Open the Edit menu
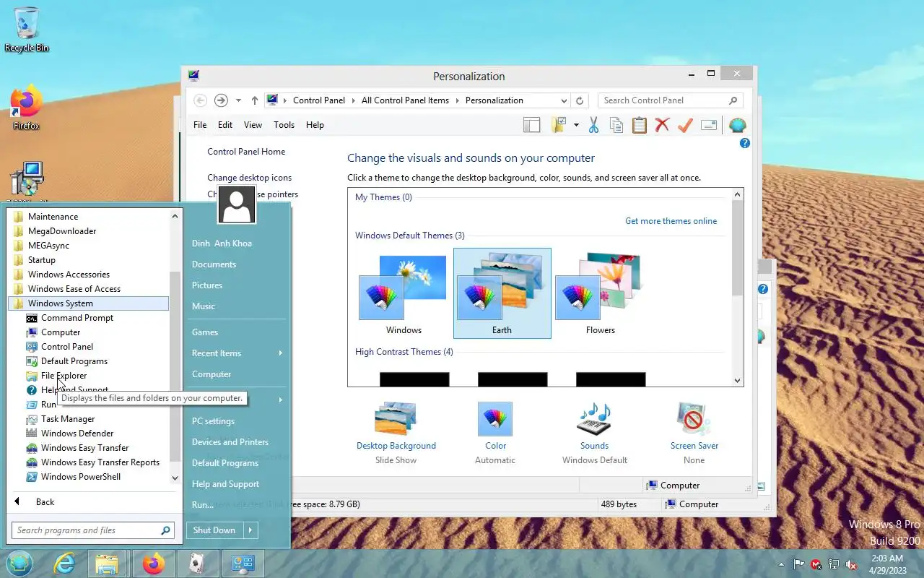This screenshot has height=578, width=924. click(x=225, y=125)
